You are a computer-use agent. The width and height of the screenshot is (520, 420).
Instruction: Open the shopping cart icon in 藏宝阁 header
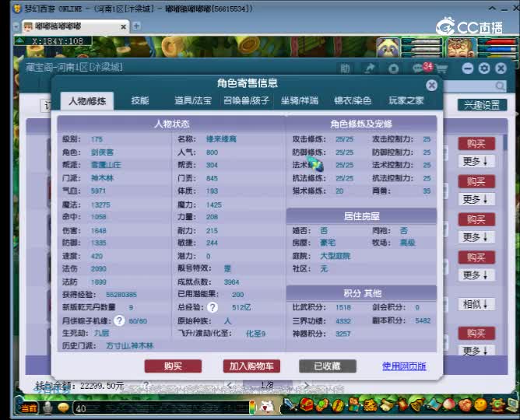coord(441,69)
